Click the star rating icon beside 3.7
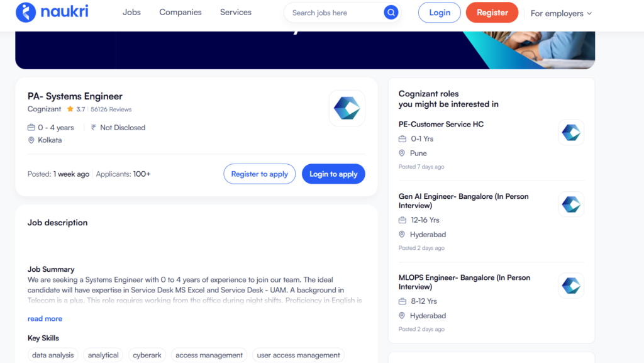Screen dimensions: 644x363 (70, 109)
